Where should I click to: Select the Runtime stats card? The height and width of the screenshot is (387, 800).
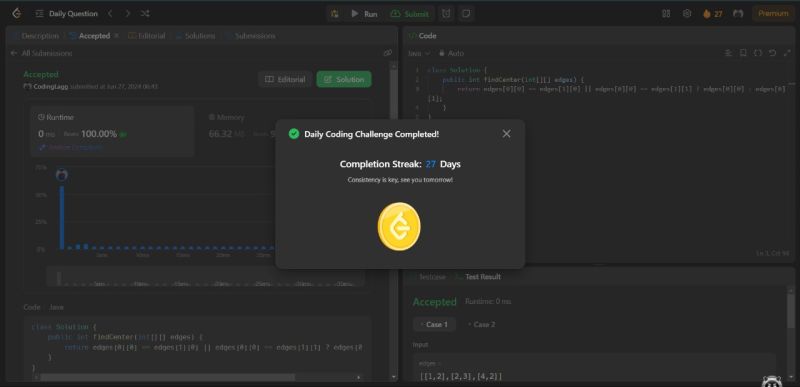coord(112,131)
